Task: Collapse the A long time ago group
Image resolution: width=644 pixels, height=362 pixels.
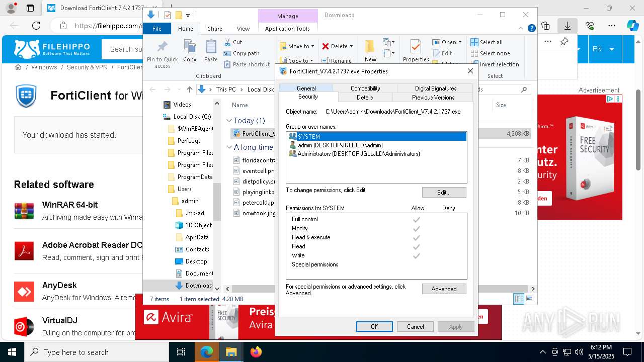Action: pos(229,147)
